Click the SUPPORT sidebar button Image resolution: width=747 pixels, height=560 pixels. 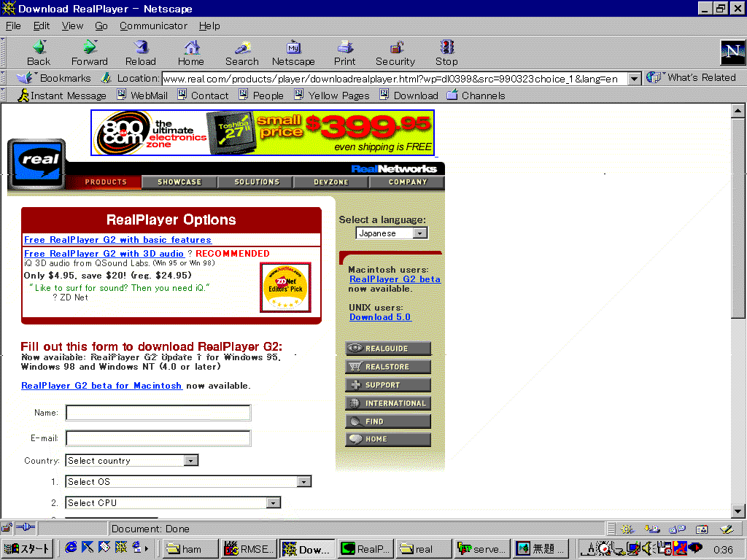tap(388, 384)
